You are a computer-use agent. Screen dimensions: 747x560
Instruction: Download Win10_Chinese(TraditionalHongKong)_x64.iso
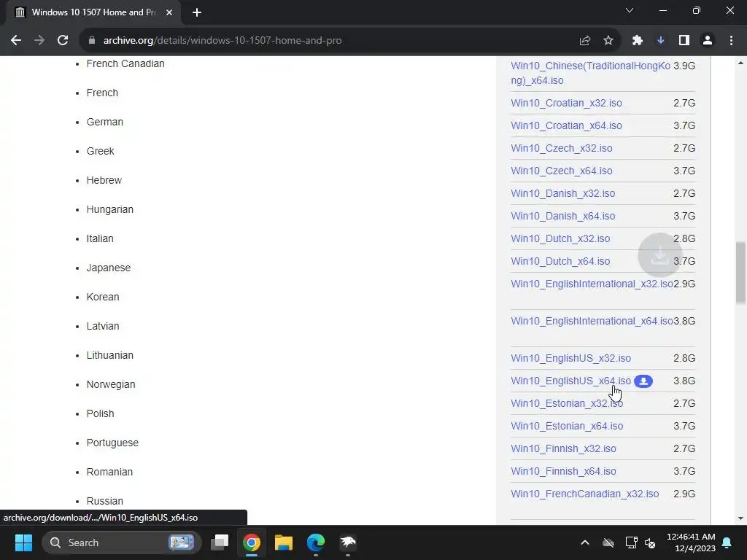click(x=591, y=73)
